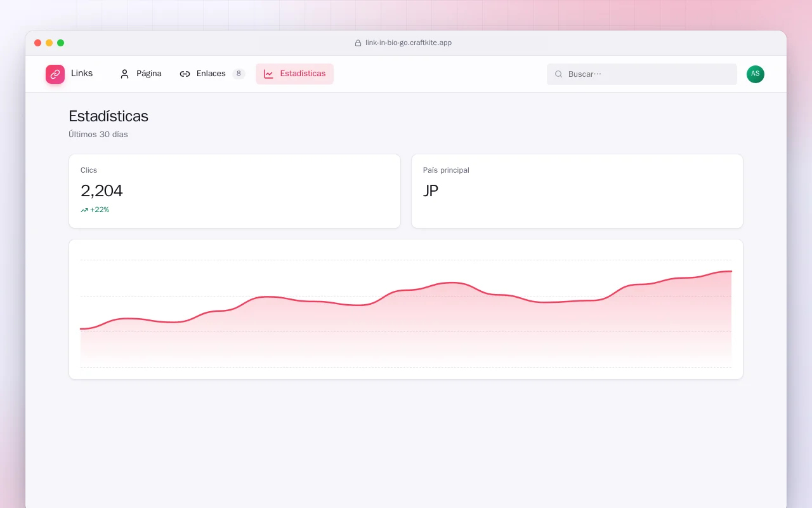Click the País principal card

click(577, 191)
